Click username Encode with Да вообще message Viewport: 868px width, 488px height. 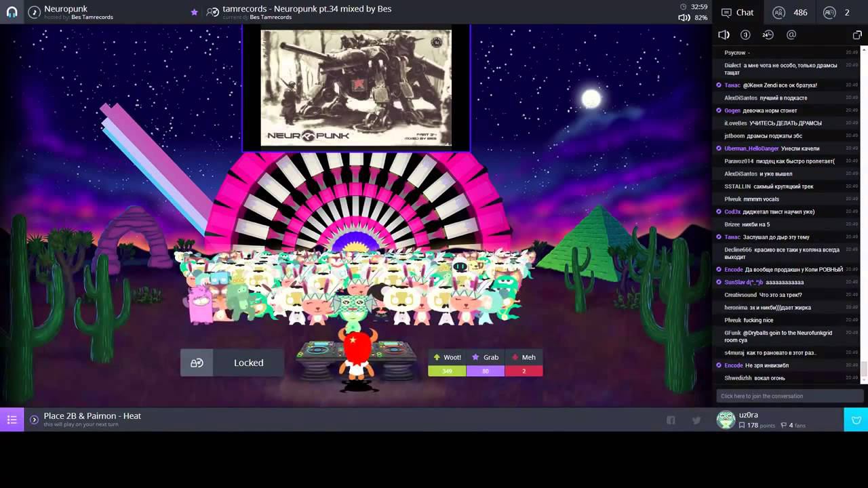[734, 270]
